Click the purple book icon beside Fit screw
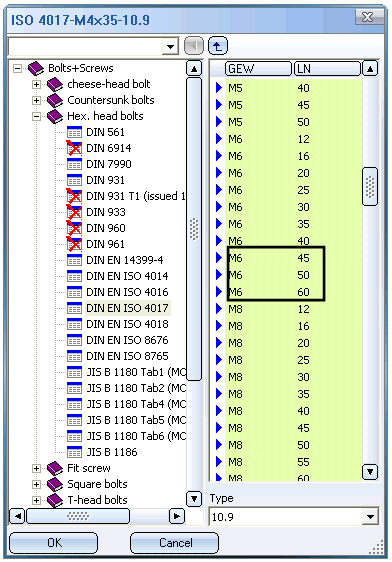This screenshot has height=562, width=392. (x=55, y=468)
